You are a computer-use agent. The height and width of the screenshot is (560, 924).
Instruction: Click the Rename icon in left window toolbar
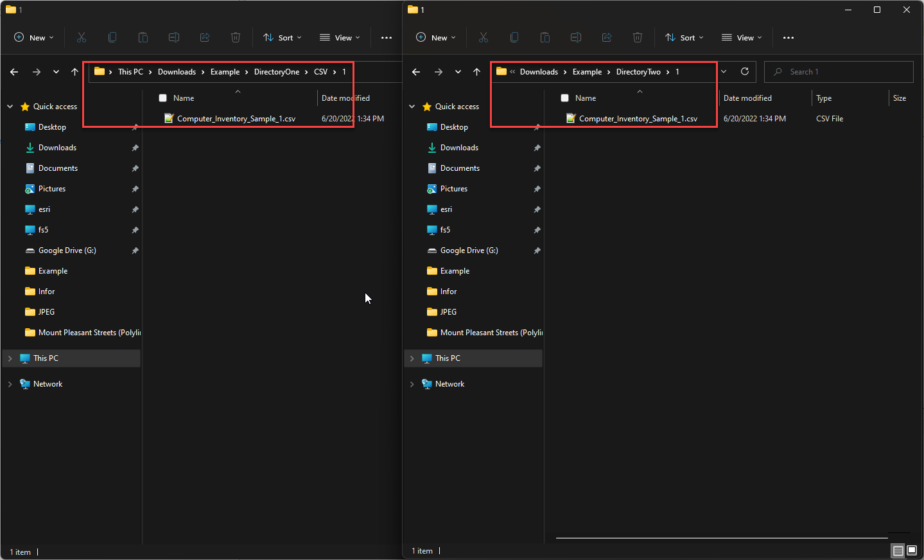(174, 37)
